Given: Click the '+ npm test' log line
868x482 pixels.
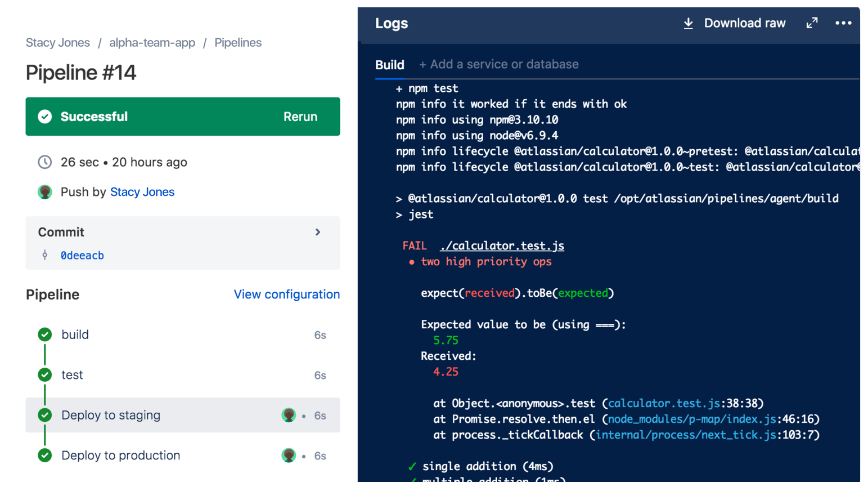Looking at the screenshot, I should pyautogui.click(x=427, y=88).
